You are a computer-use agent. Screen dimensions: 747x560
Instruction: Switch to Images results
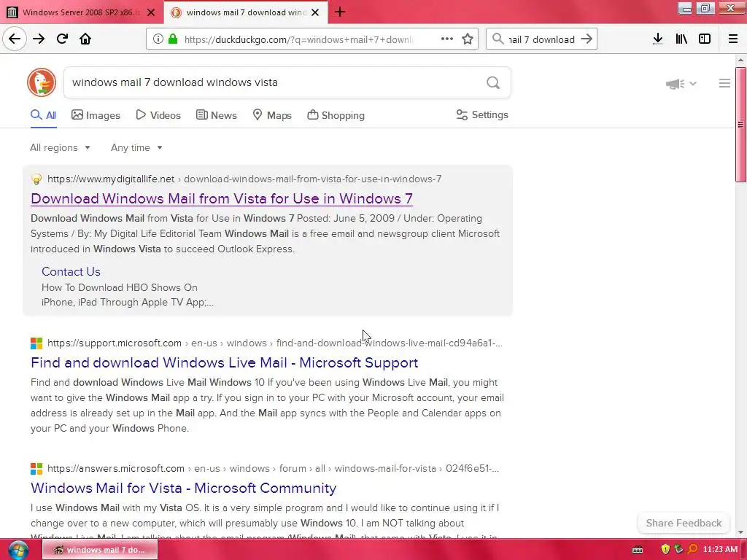(x=96, y=115)
